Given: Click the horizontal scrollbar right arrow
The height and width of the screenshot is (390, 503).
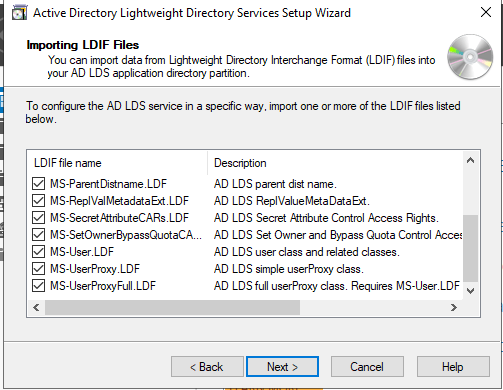Looking at the screenshot, I should 453,307.
